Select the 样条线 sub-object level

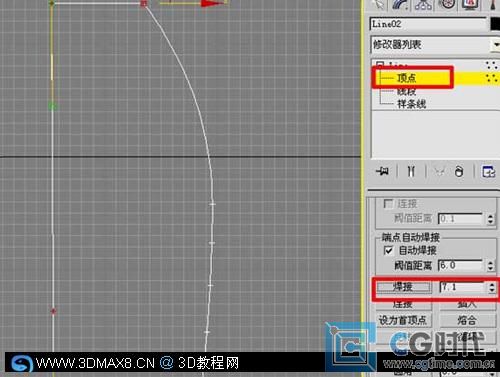point(411,104)
